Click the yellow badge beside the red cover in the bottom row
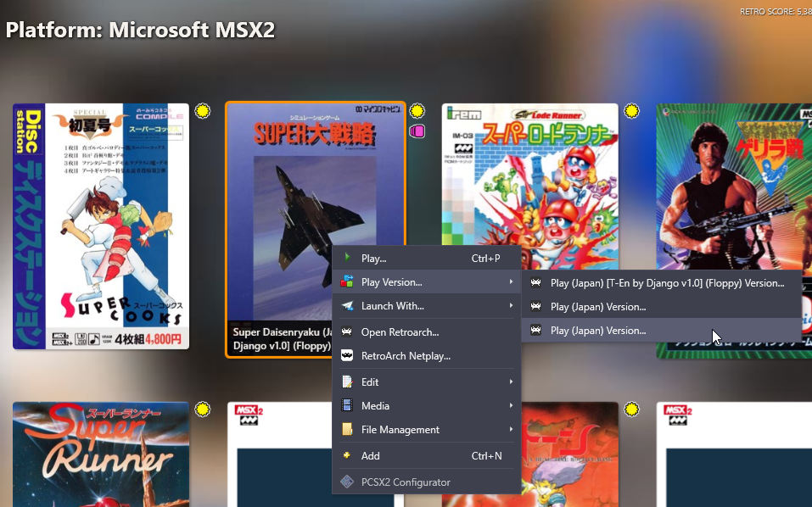This screenshot has height=507, width=812. click(631, 409)
